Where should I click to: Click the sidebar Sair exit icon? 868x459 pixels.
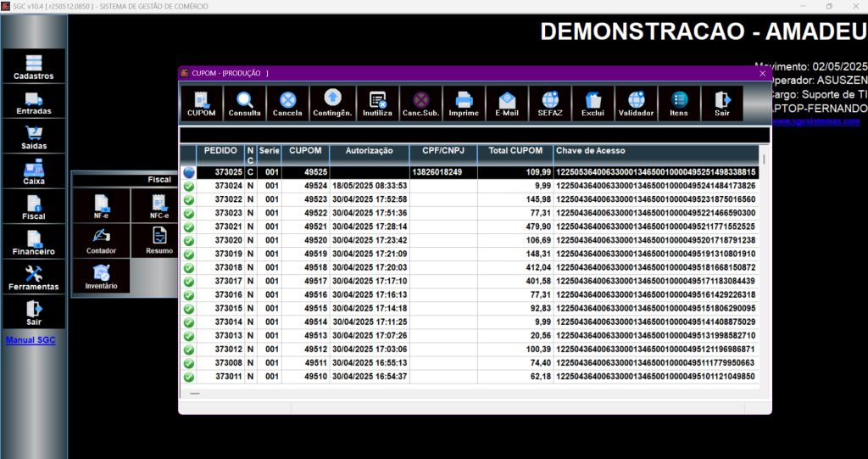(x=34, y=312)
